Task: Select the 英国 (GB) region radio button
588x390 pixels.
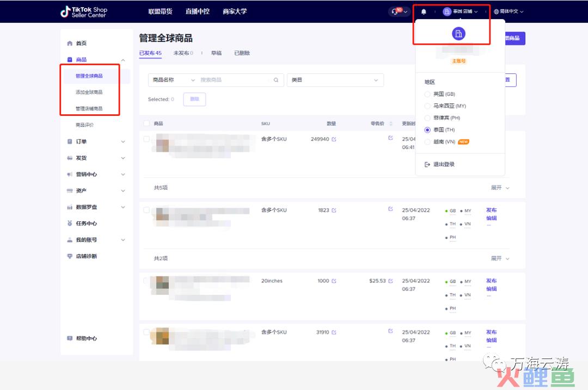Action: [x=427, y=94]
